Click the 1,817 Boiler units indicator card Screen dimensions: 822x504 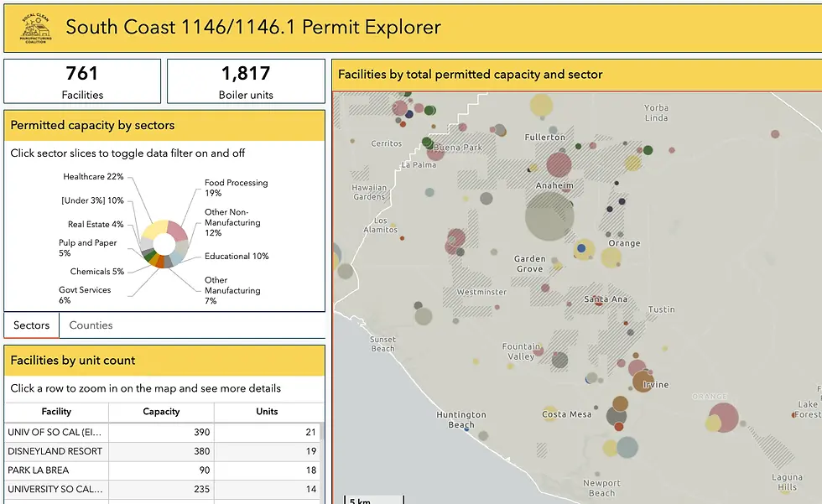[246, 81]
